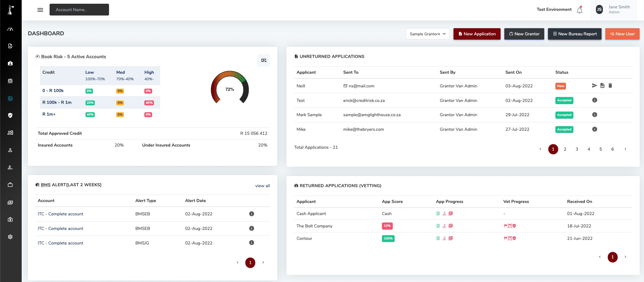Click previous page arrow in unreturned applications

click(x=541, y=149)
